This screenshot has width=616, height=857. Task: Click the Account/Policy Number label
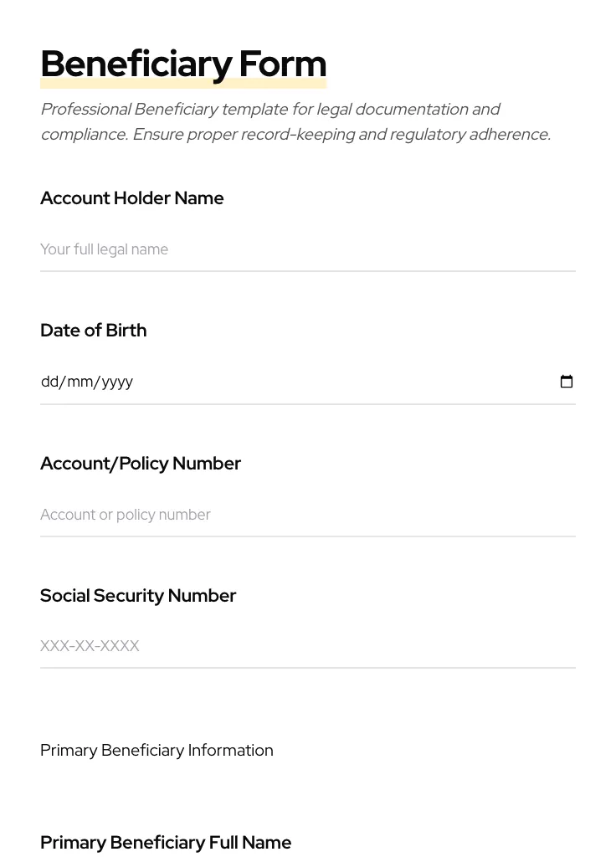(141, 463)
